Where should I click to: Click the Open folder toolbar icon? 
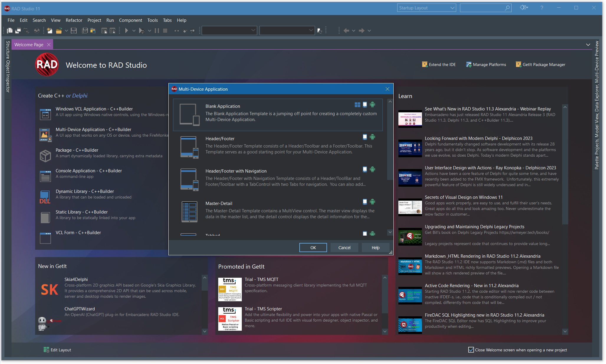click(59, 30)
